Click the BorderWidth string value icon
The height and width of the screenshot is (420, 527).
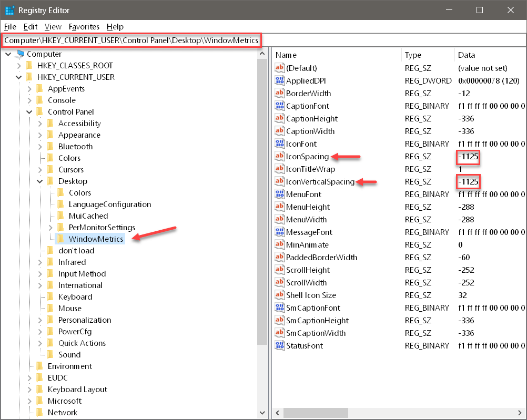[x=279, y=93]
